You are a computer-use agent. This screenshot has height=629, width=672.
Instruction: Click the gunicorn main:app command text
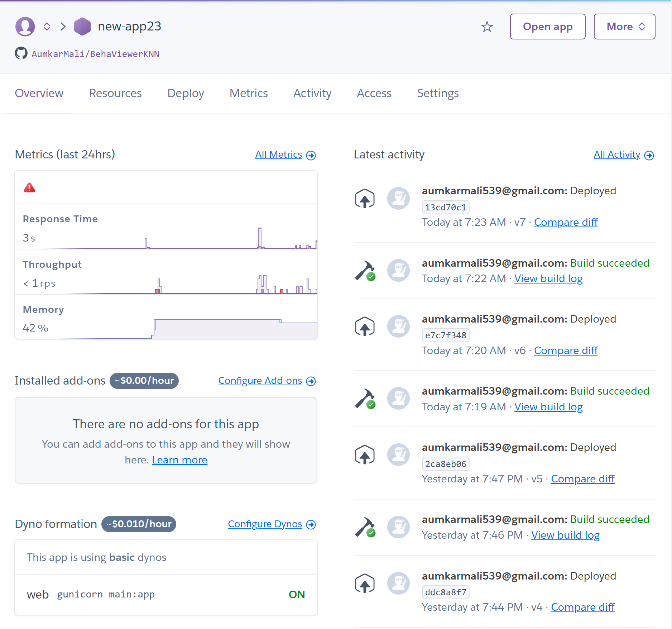[106, 595]
